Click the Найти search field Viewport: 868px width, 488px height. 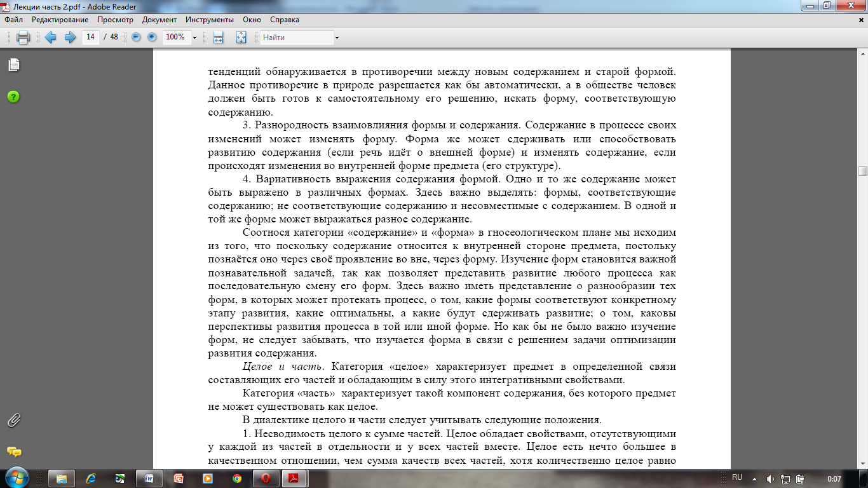(297, 37)
